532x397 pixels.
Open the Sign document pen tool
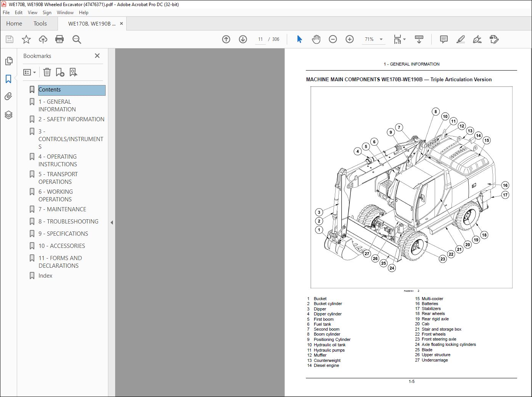coord(477,39)
